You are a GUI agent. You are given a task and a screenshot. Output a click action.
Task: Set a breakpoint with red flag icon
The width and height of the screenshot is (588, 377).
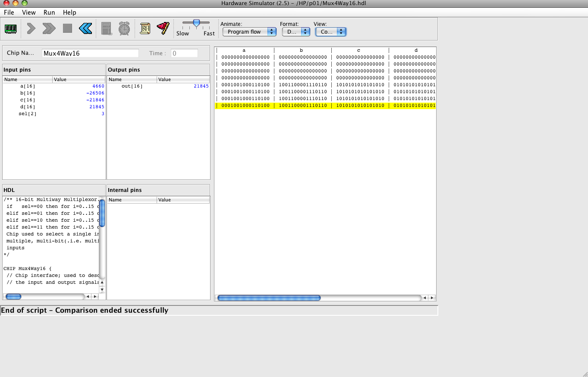[x=163, y=29]
